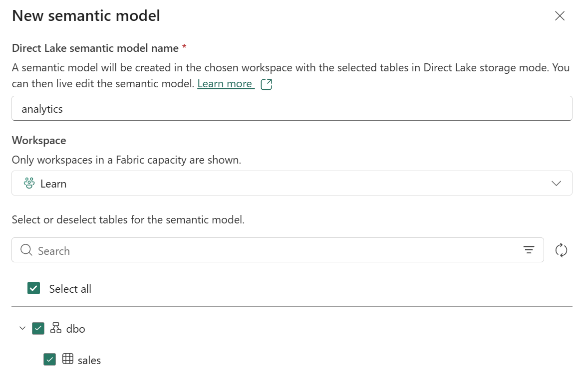Open the filter options in the search bar
The height and width of the screenshot is (392, 585).
(x=529, y=250)
